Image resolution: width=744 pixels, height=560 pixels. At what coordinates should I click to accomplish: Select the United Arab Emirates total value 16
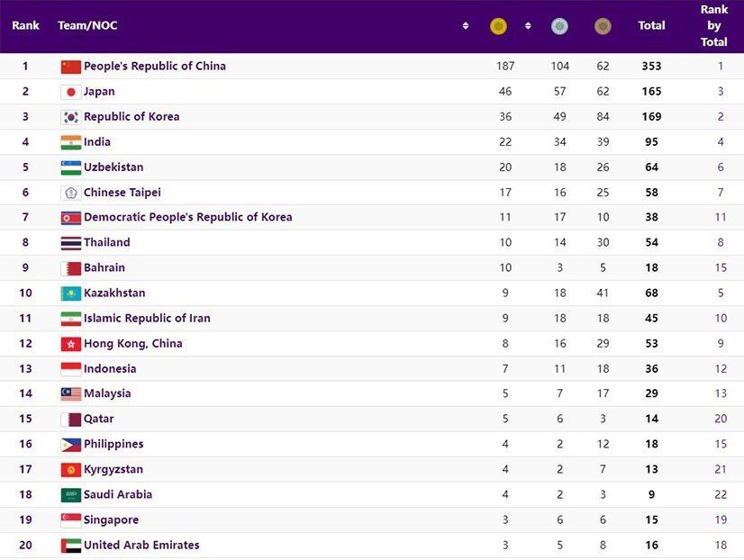(651, 546)
